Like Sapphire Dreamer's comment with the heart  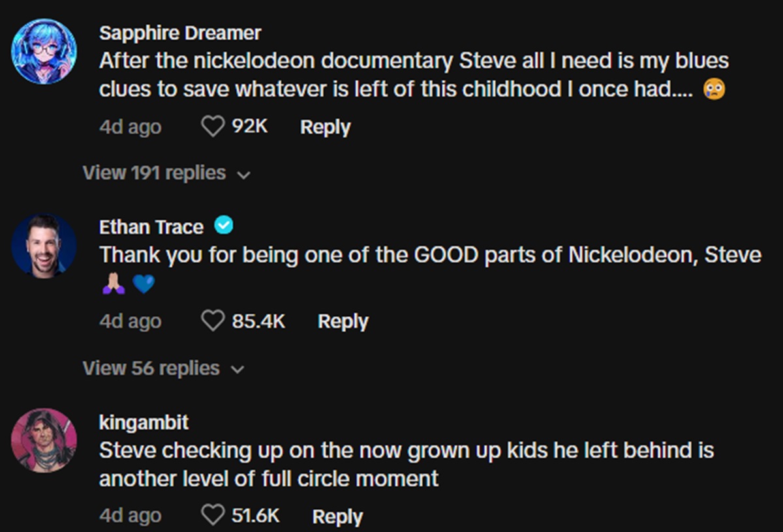(x=212, y=126)
